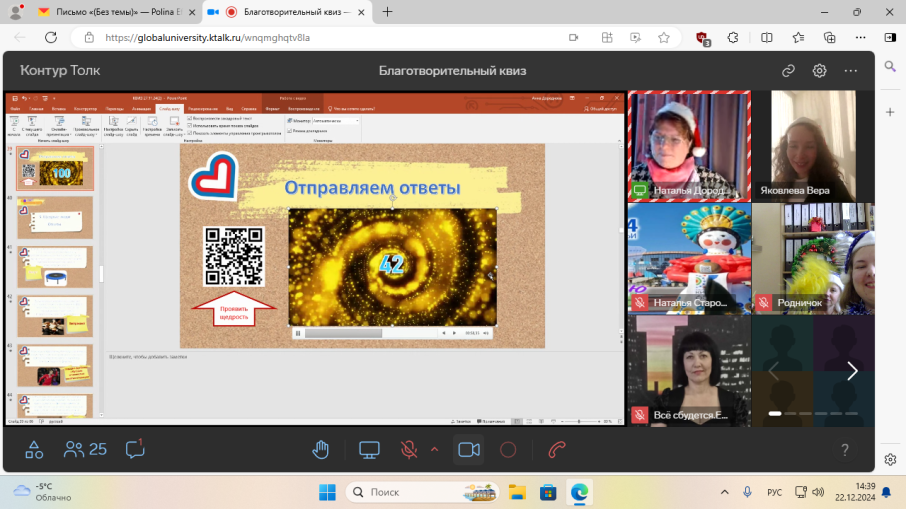The height and width of the screenshot is (509, 906).
Task: Open Kontur Talk meeting settings gear
Action: pos(819,70)
